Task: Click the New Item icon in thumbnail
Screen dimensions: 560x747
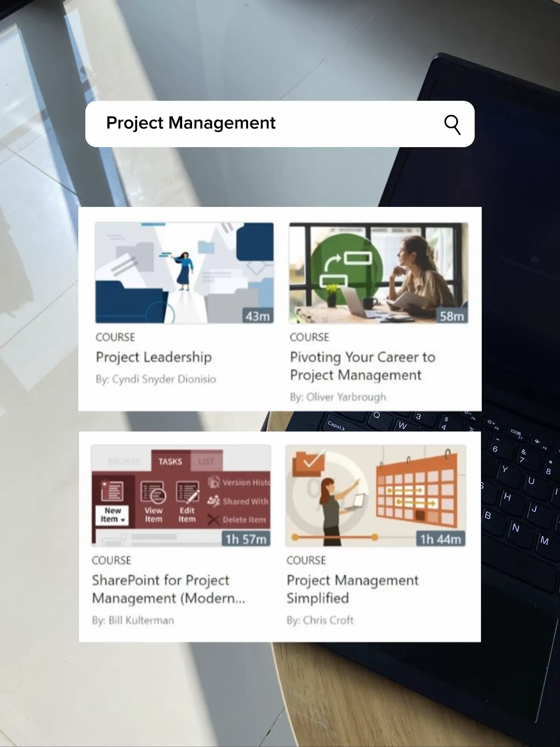Action: 112,502
